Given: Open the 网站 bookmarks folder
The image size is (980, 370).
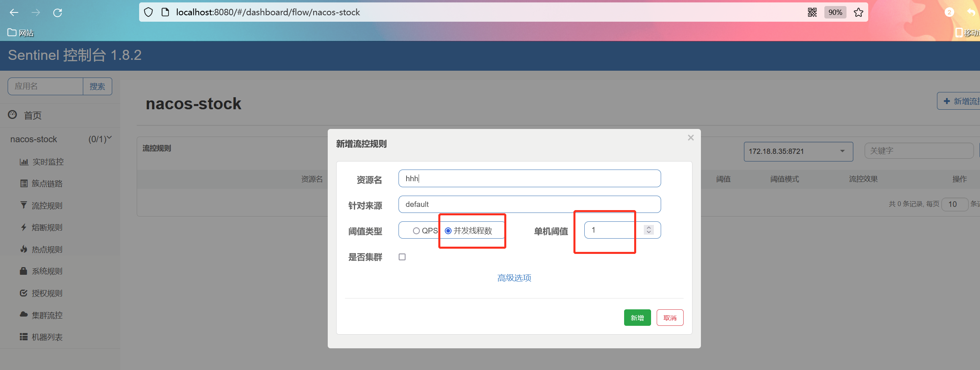Looking at the screenshot, I should pyautogui.click(x=21, y=33).
